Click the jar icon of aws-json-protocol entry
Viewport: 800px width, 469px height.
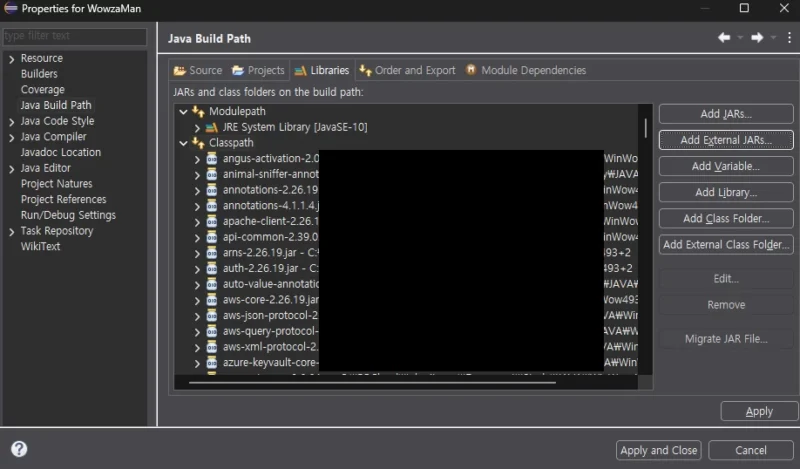point(212,316)
